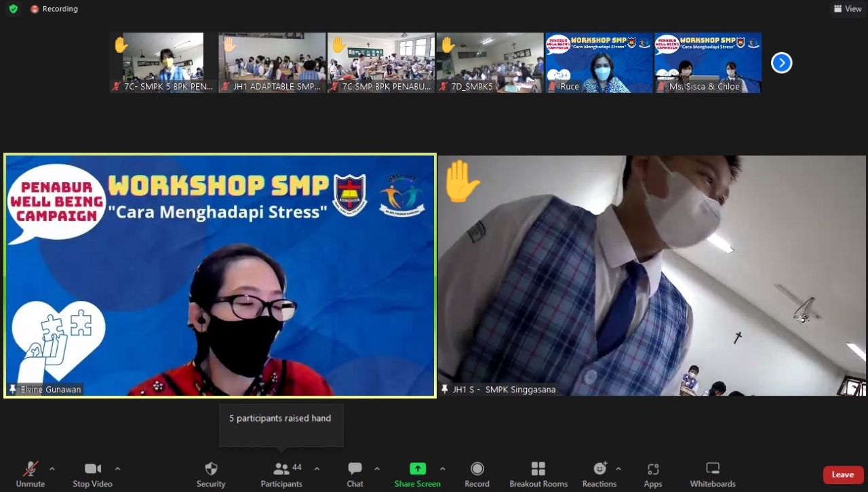Open the Reactions menu
This screenshot has width=868, height=492.
[x=599, y=474]
